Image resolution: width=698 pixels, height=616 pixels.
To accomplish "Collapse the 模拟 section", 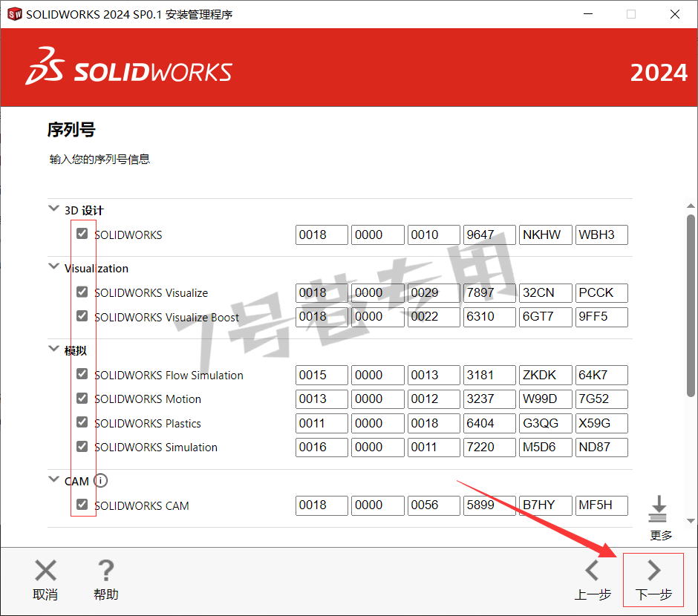I will click(x=53, y=348).
